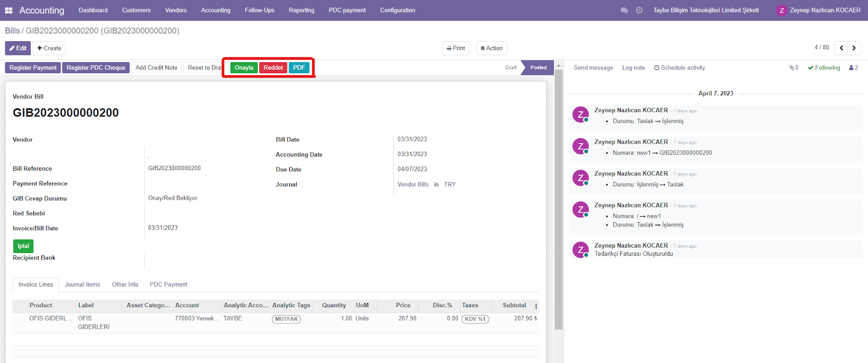Image resolution: width=868 pixels, height=363 pixels.
Task: Open company switcher Taybe Bilişim Teknolojileri
Action: point(706,10)
